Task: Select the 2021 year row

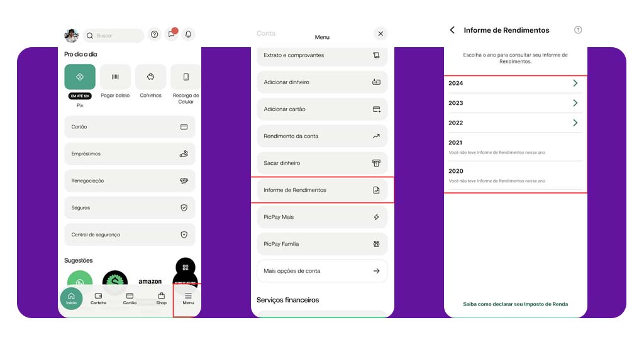Action: tap(516, 147)
